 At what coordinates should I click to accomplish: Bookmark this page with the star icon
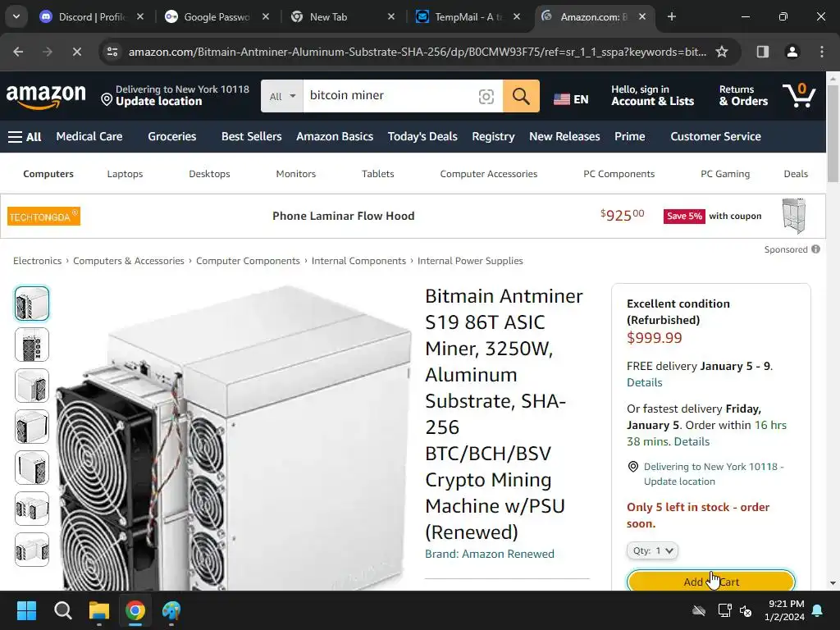pyautogui.click(x=722, y=52)
